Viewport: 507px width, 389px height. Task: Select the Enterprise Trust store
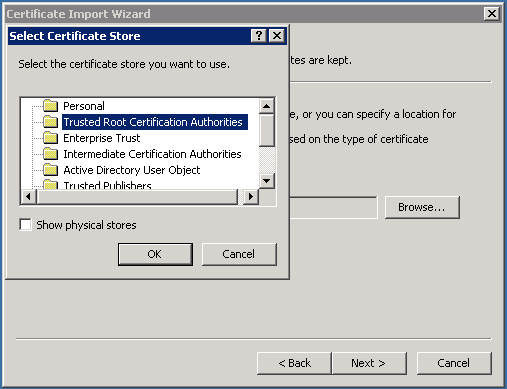coord(102,138)
